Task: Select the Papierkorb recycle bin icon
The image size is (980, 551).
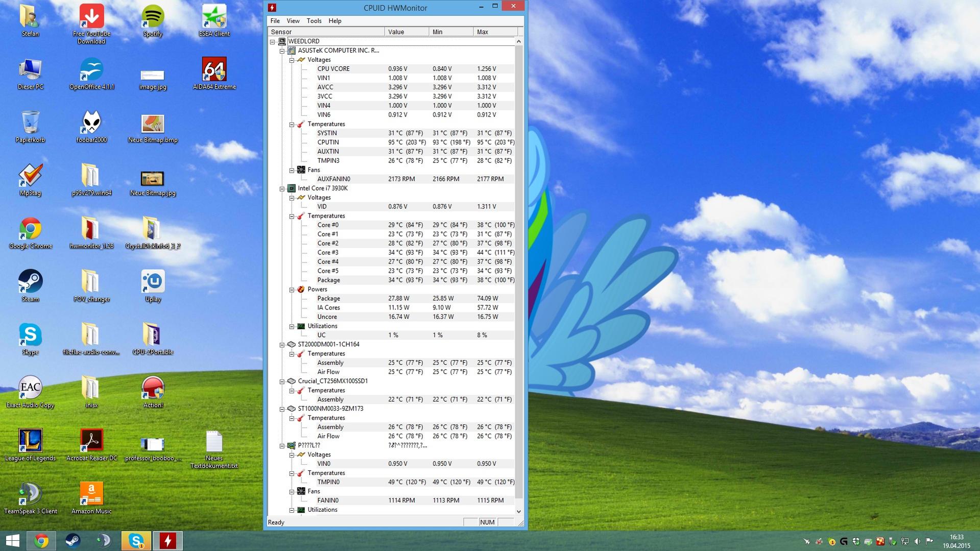Action: (x=30, y=127)
